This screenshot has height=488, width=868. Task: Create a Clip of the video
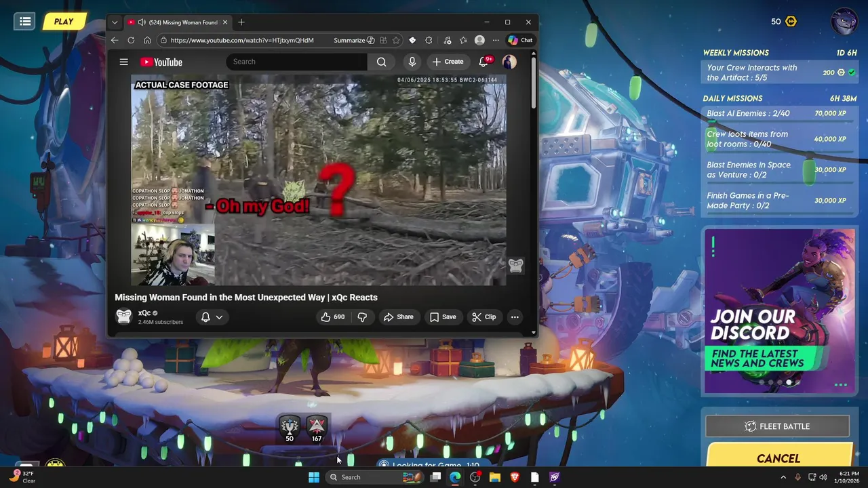tap(484, 317)
